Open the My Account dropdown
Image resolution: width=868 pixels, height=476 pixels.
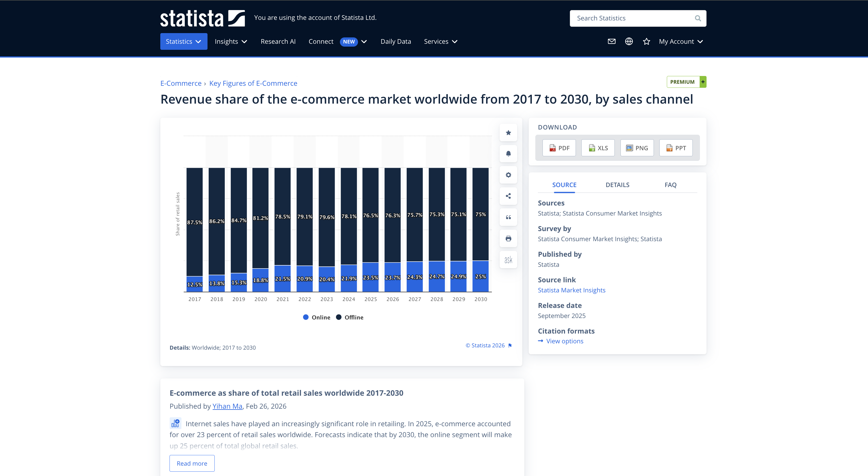coord(681,41)
